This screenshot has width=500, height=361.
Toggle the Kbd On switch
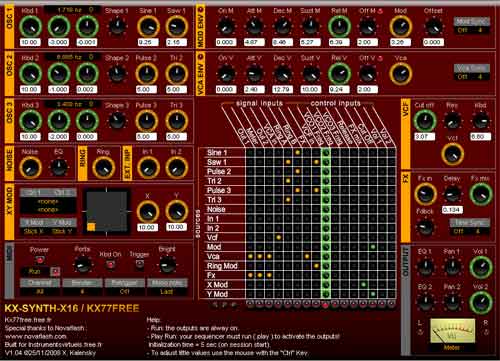[110, 265]
